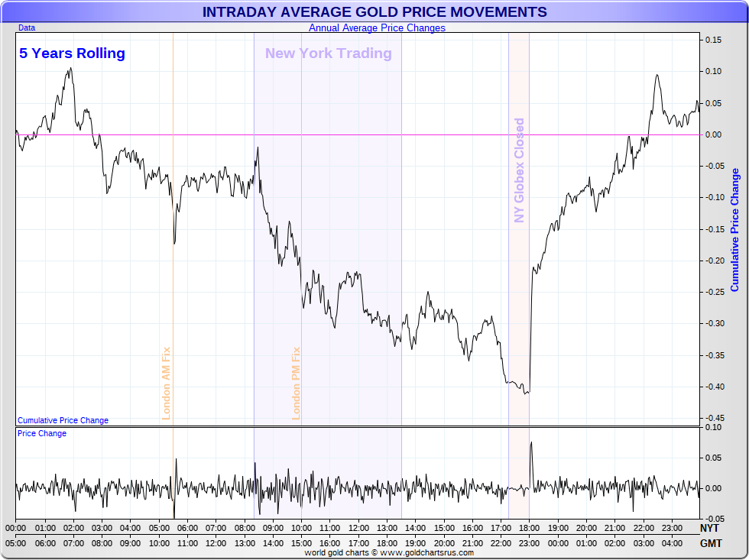Click the 00:00 tick on GMT axis
Image resolution: width=749 pixels, height=560 pixels.
click(558, 543)
